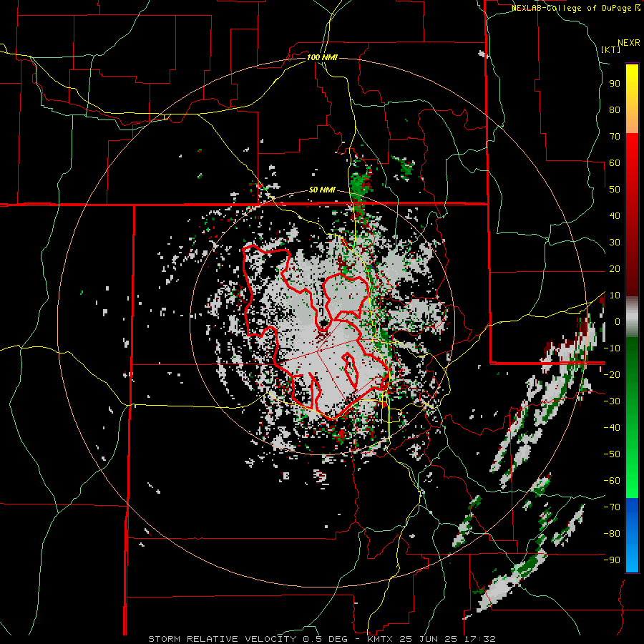Viewport: 644px width, 644px height.
Task: Click the [KT] units label
Action: 611,49
